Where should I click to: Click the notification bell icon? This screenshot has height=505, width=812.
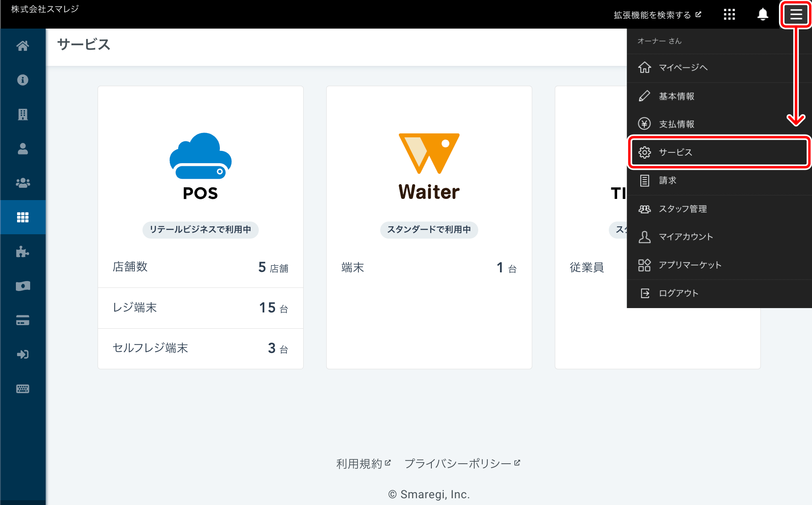click(x=762, y=15)
